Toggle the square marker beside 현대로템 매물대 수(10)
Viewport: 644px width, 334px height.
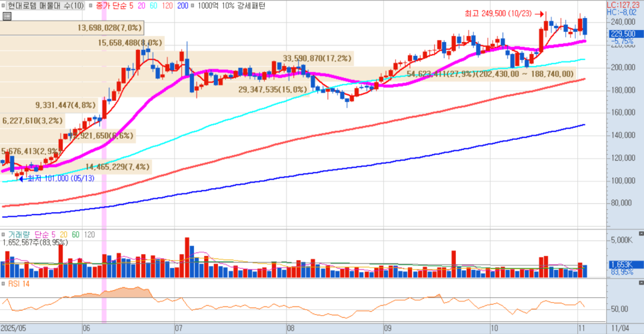[4, 6]
